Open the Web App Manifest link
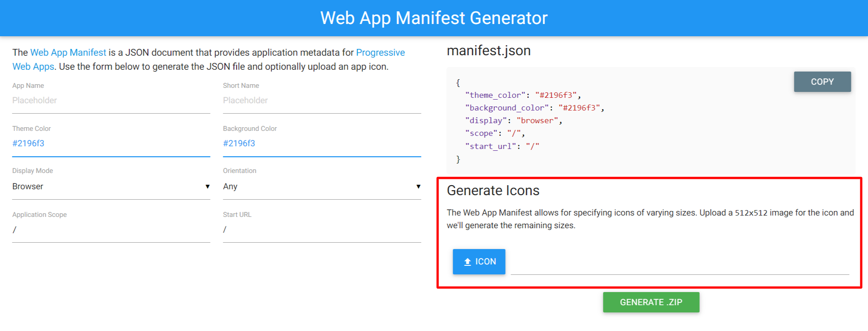 click(68, 52)
